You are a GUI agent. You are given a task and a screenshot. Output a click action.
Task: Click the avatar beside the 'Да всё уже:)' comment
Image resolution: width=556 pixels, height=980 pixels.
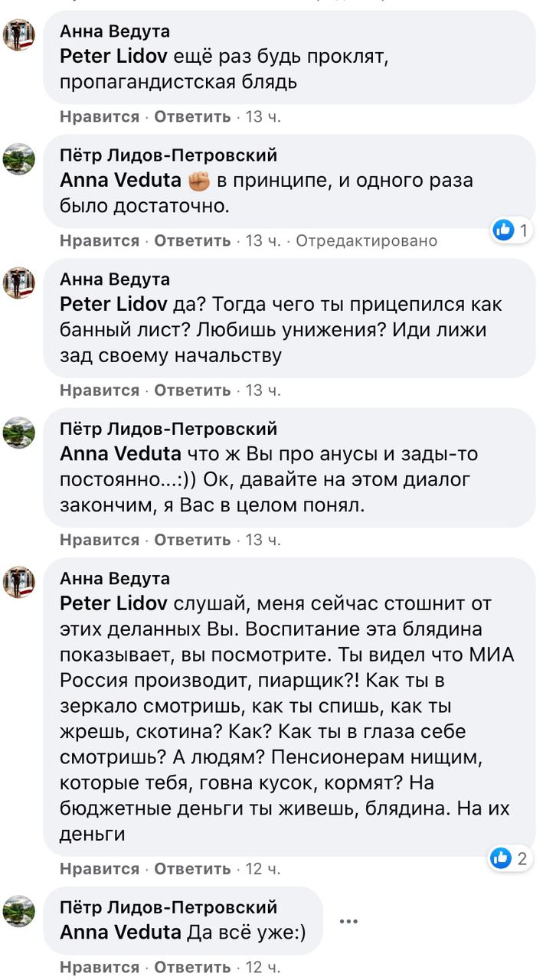point(19,911)
